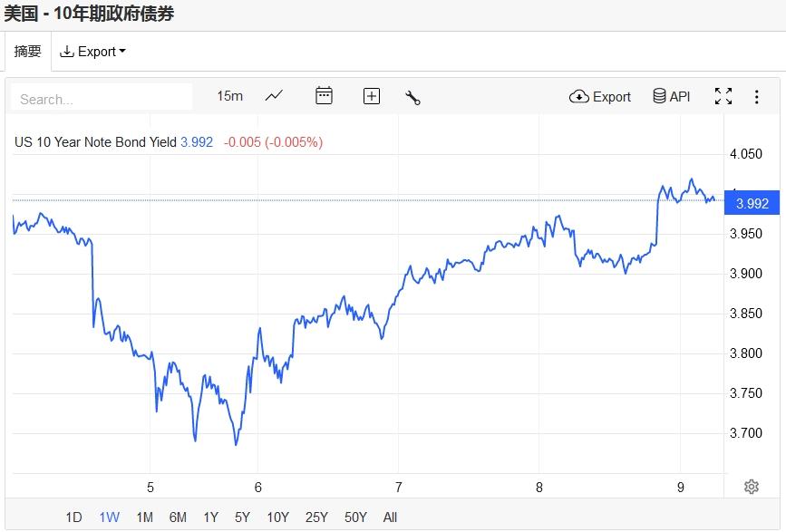Show All historical data range

(x=390, y=517)
